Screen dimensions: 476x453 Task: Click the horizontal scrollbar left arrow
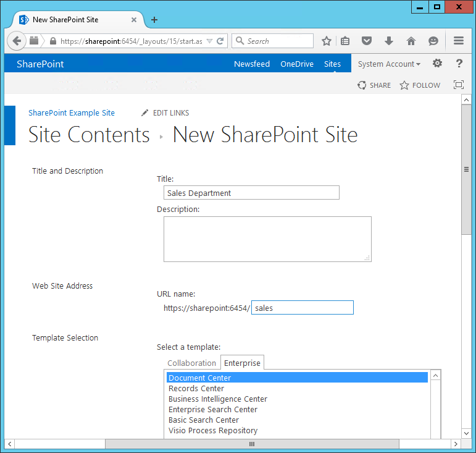[x=9, y=444]
